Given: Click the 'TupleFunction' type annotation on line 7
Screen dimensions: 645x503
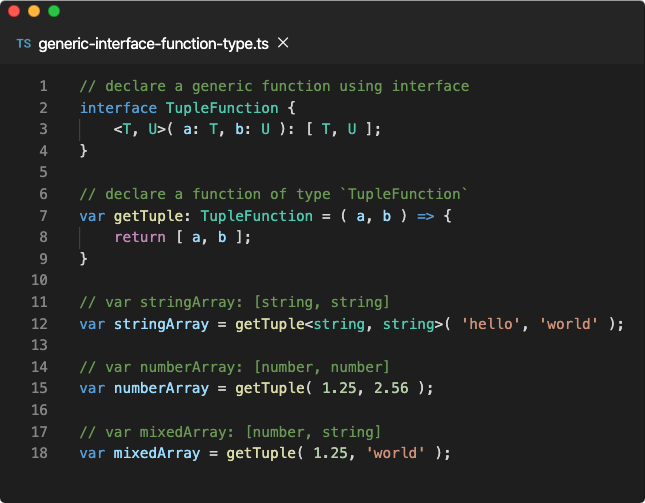Looking at the screenshot, I should tap(257, 216).
